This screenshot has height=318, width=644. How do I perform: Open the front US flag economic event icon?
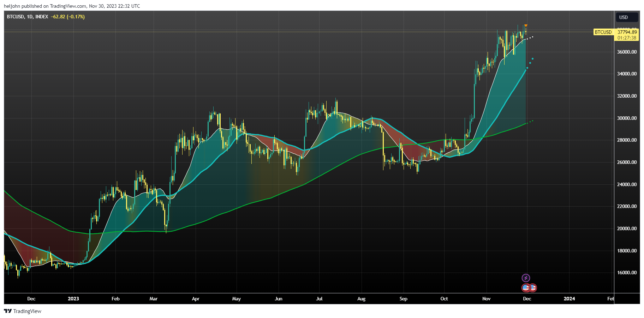click(526, 288)
